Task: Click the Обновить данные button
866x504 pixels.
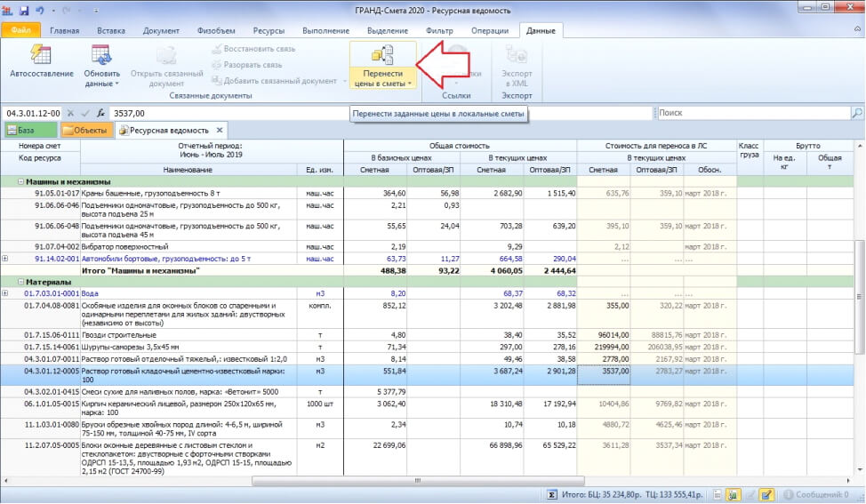Action: (x=101, y=65)
